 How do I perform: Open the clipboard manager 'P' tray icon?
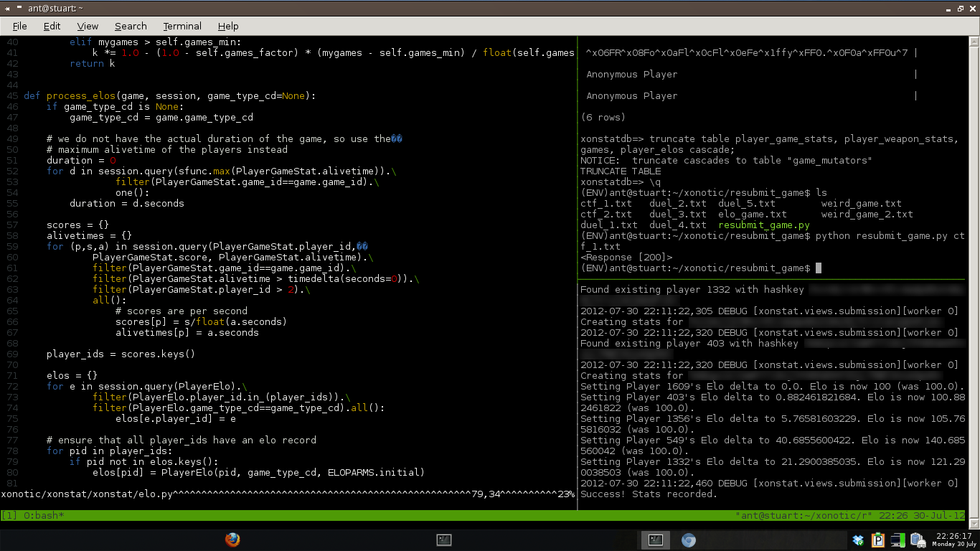click(x=877, y=540)
